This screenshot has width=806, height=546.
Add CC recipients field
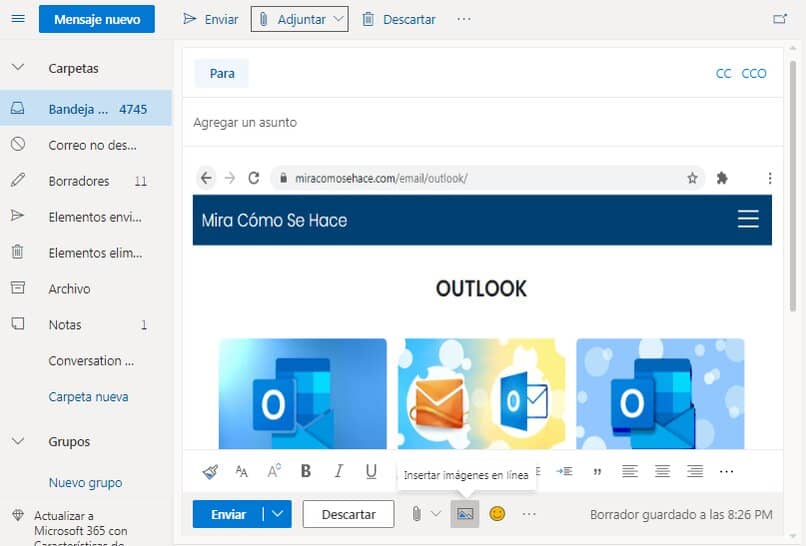(x=723, y=73)
